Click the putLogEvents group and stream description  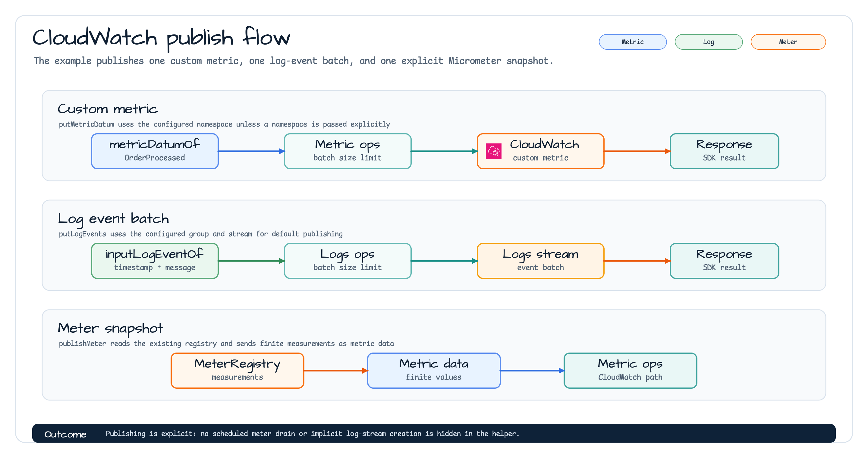click(201, 234)
